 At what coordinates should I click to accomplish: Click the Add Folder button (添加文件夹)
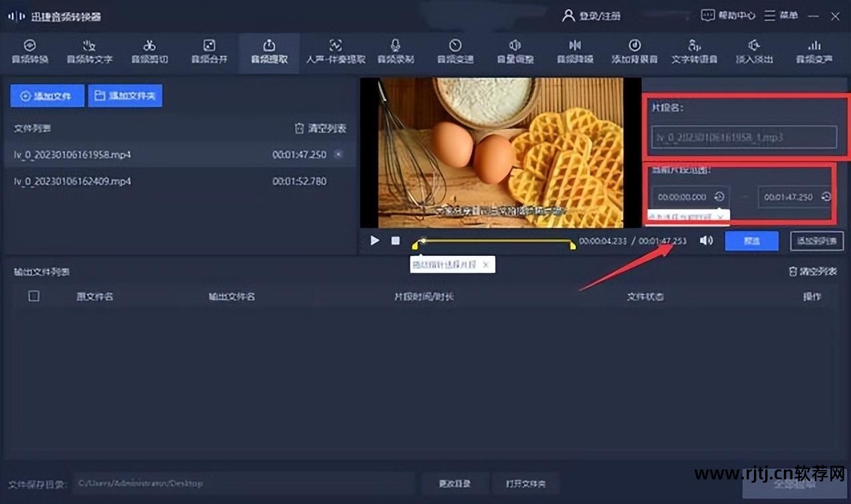click(125, 96)
